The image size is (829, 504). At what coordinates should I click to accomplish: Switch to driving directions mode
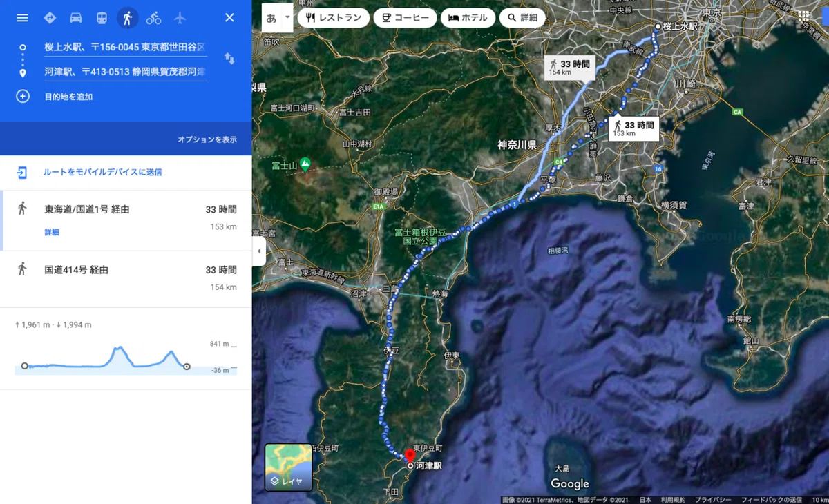click(x=76, y=18)
